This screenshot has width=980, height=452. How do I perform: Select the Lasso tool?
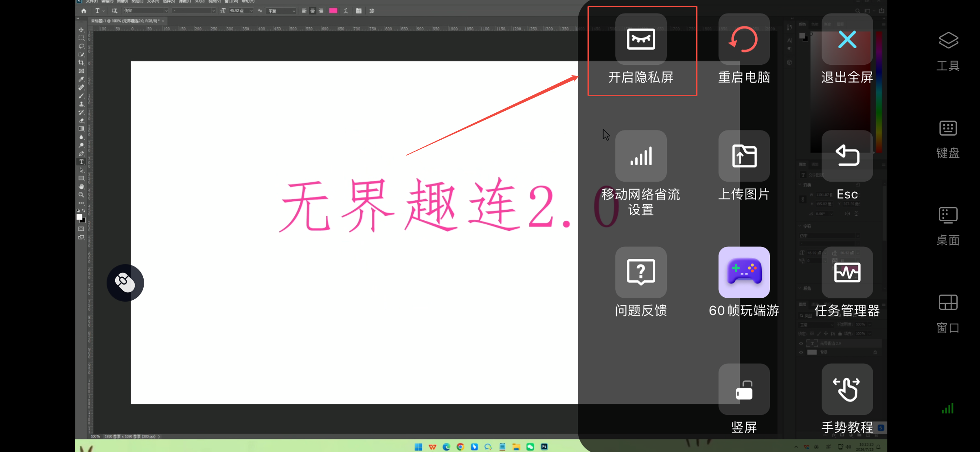pyautogui.click(x=81, y=46)
